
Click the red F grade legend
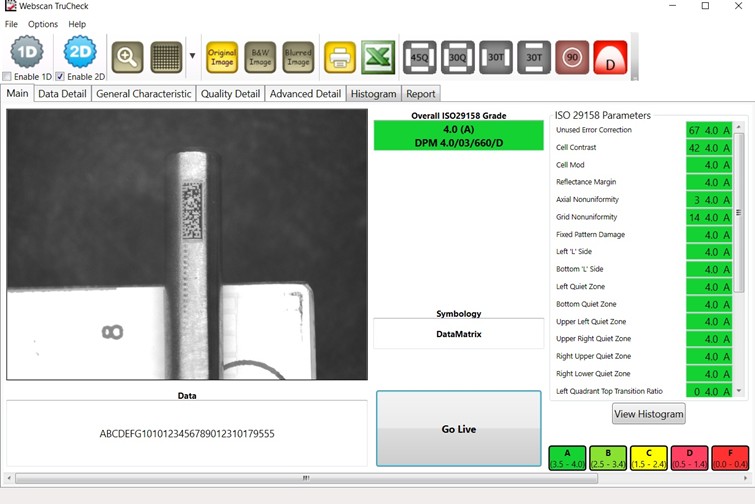tap(730, 458)
